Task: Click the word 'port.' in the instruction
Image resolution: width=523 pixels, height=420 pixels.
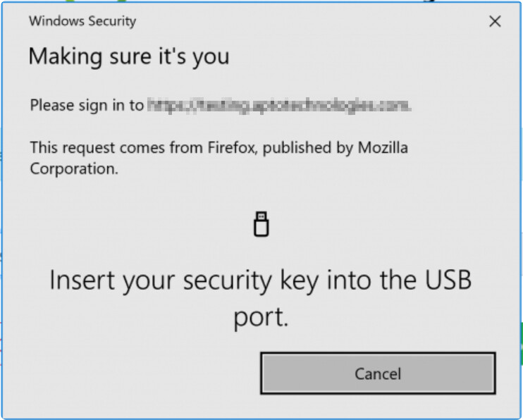Action: pyautogui.click(x=261, y=317)
